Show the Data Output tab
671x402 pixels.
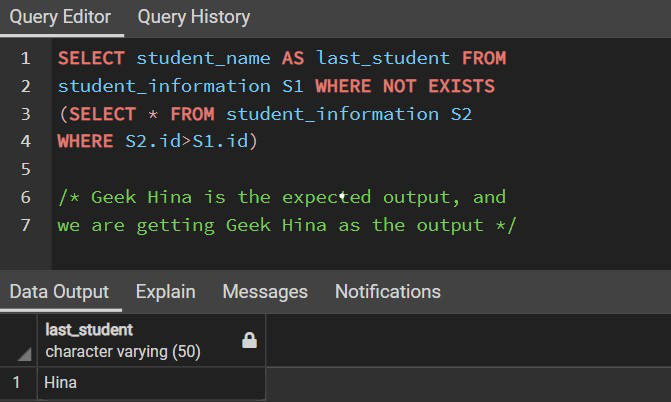pos(59,291)
